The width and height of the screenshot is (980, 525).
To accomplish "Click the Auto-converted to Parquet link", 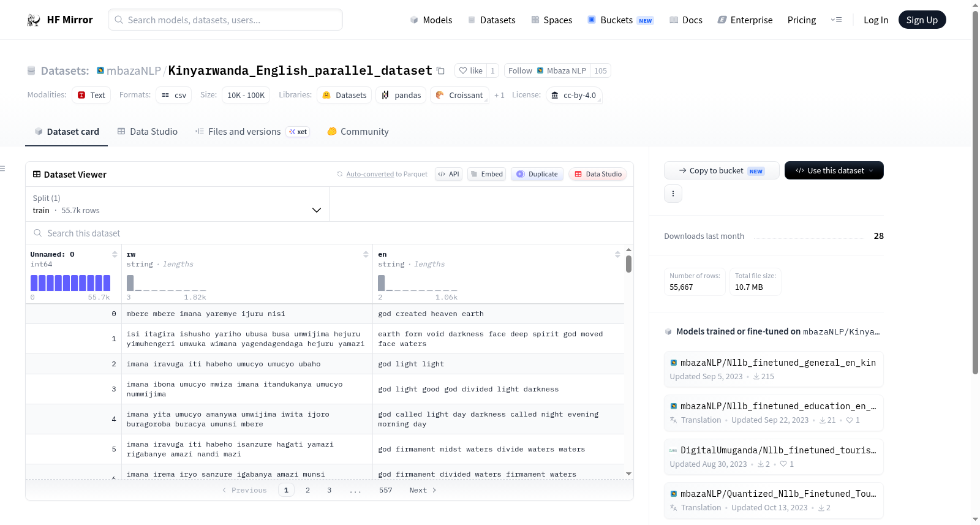I will [x=387, y=174].
